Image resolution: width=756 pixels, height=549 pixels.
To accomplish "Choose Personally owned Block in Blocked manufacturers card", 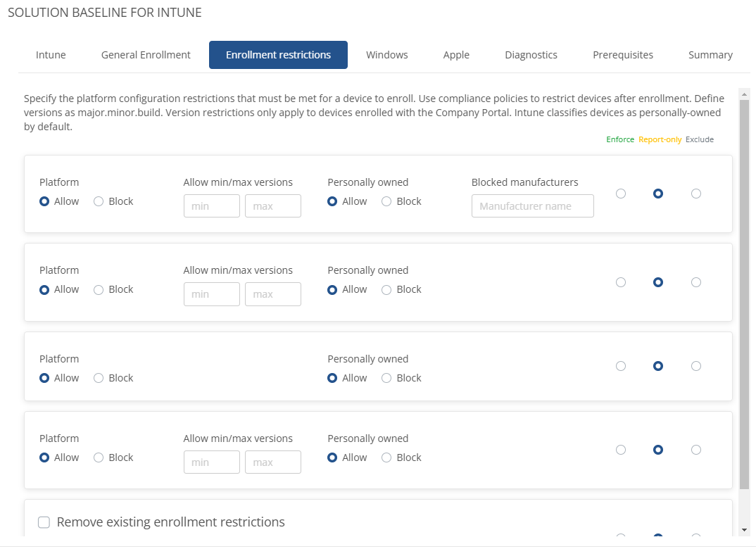I will click(386, 201).
